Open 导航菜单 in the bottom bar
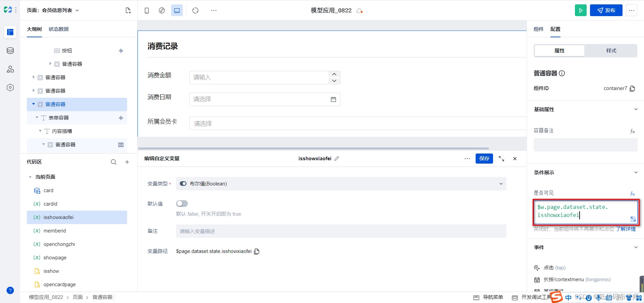The height and width of the screenshot is (303, 644). (x=488, y=297)
